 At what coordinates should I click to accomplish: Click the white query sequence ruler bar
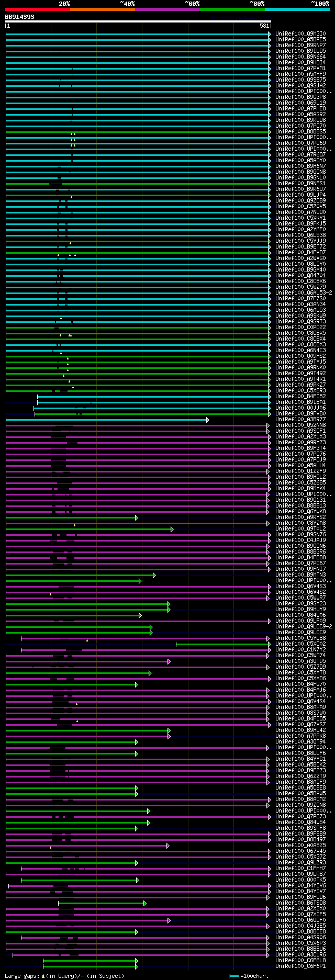[x=138, y=21]
